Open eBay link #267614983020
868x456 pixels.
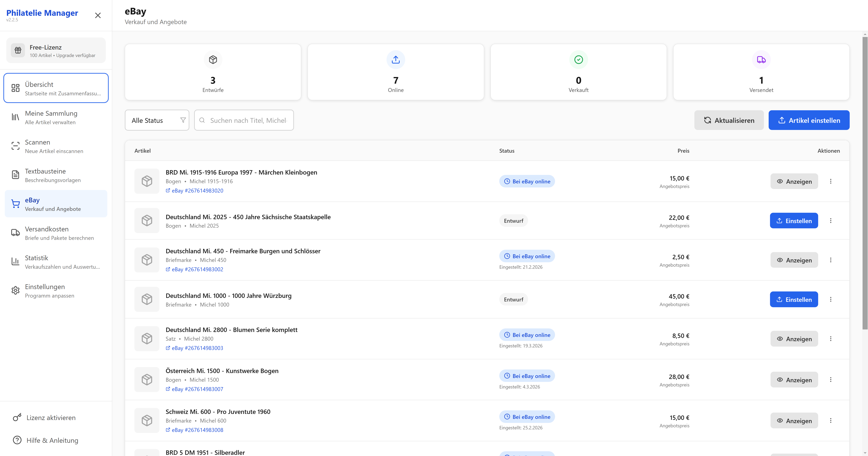(194, 191)
